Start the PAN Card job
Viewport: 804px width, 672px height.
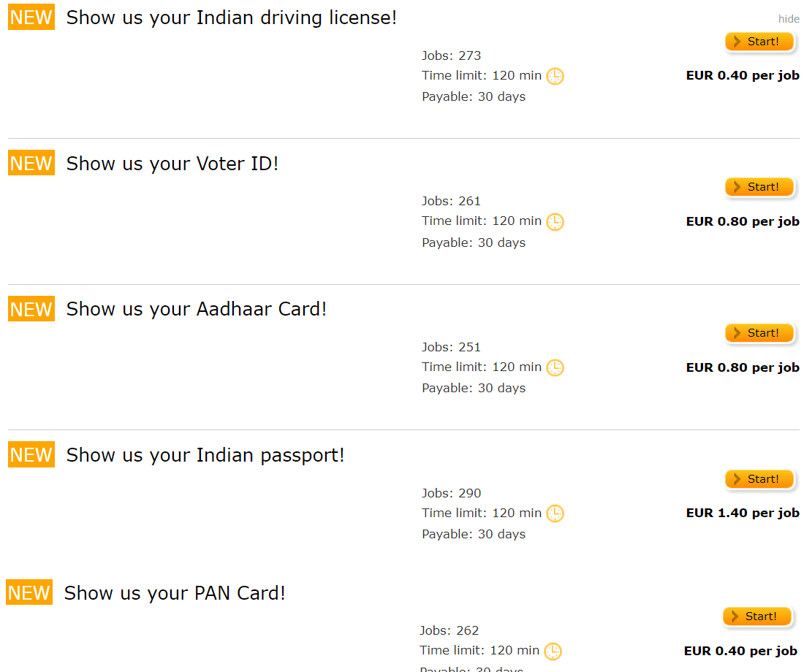pos(757,616)
